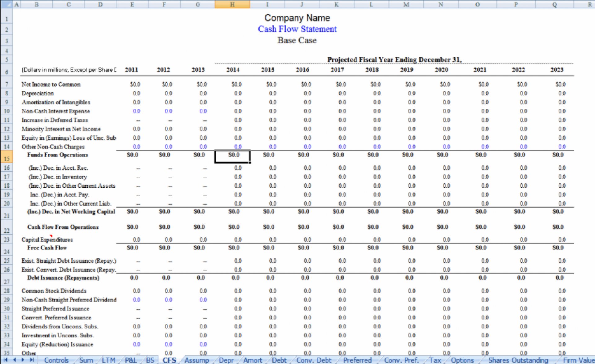This screenshot has height=364, width=595.
Task: Select the 2011 year column label
Action: [x=131, y=70]
